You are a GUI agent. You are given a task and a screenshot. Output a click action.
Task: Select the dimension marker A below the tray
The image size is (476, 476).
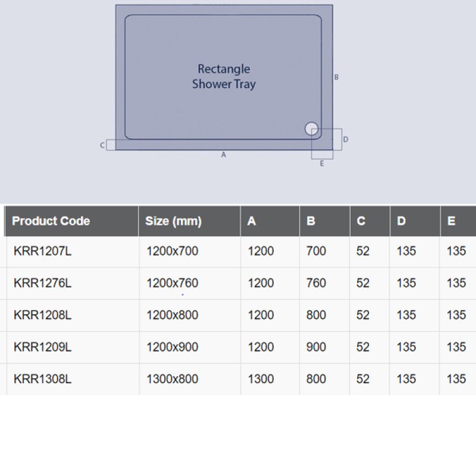(x=224, y=155)
